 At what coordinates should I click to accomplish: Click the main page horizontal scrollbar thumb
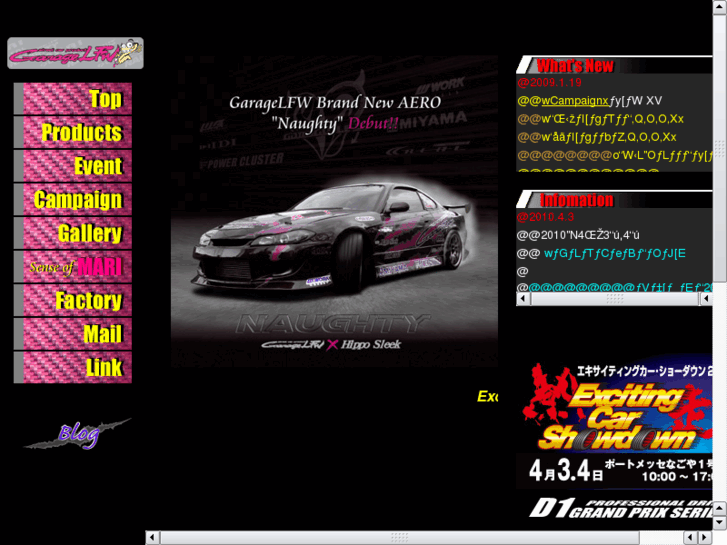[400, 538]
